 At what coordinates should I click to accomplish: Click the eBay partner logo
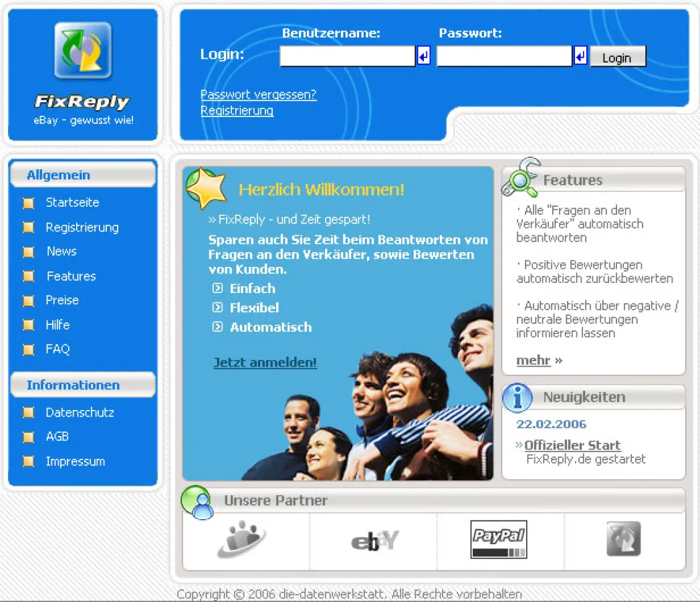click(x=374, y=538)
